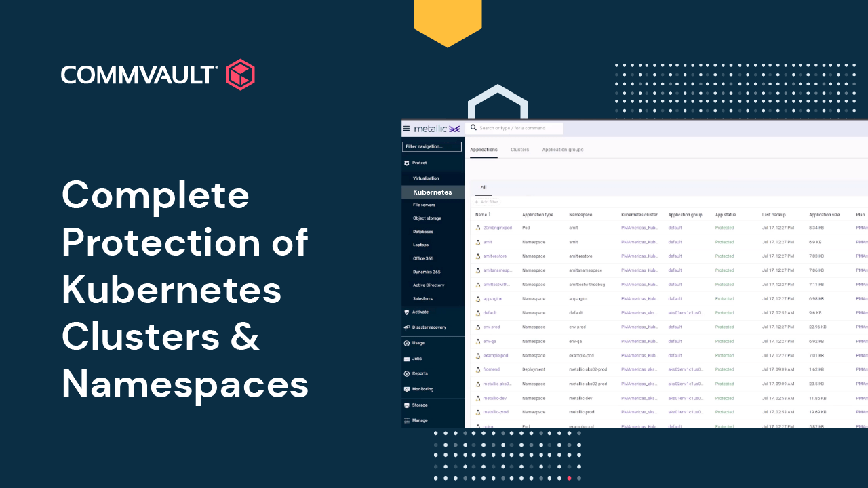
Task: Sort by Application size column header
Action: pyautogui.click(x=825, y=215)
